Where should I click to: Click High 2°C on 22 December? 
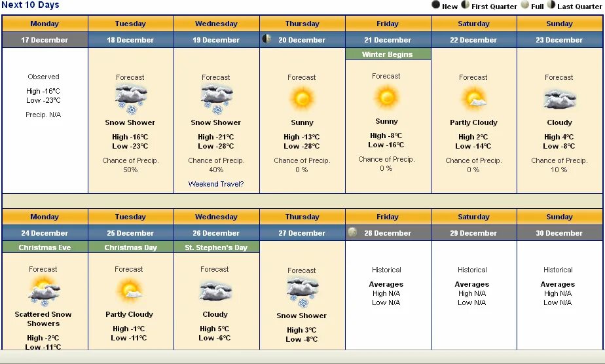(x=473, y=137)
